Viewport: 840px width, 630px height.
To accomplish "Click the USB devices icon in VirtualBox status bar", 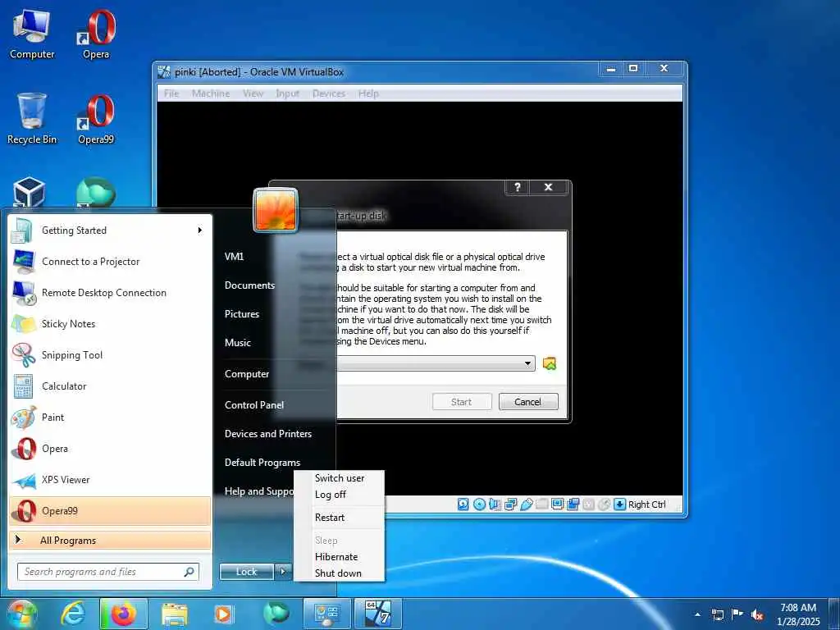I will tap(527, 504).
